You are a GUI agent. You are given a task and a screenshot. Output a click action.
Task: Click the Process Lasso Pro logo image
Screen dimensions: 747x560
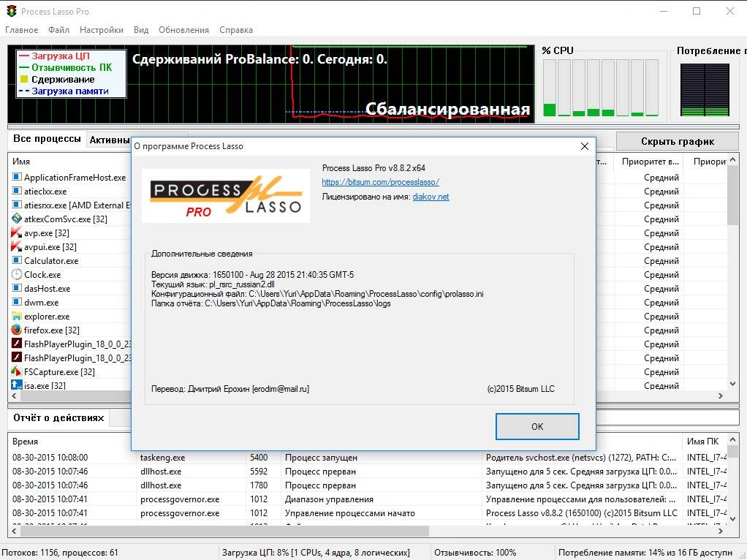[x=226, y=196]
